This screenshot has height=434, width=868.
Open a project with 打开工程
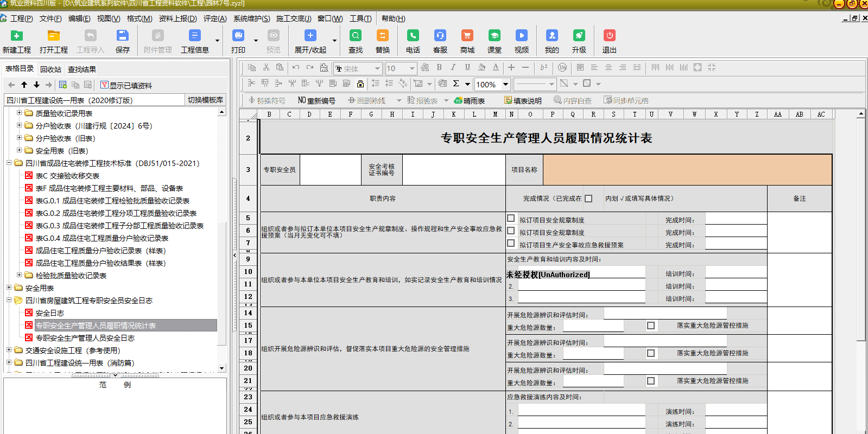pyautogui.click(x=53, y=36)
